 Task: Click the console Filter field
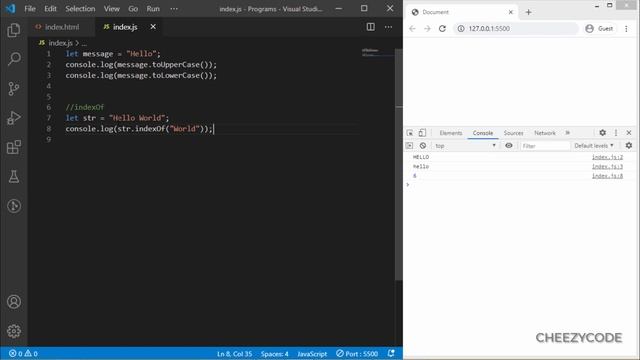[x=545, y=146]
